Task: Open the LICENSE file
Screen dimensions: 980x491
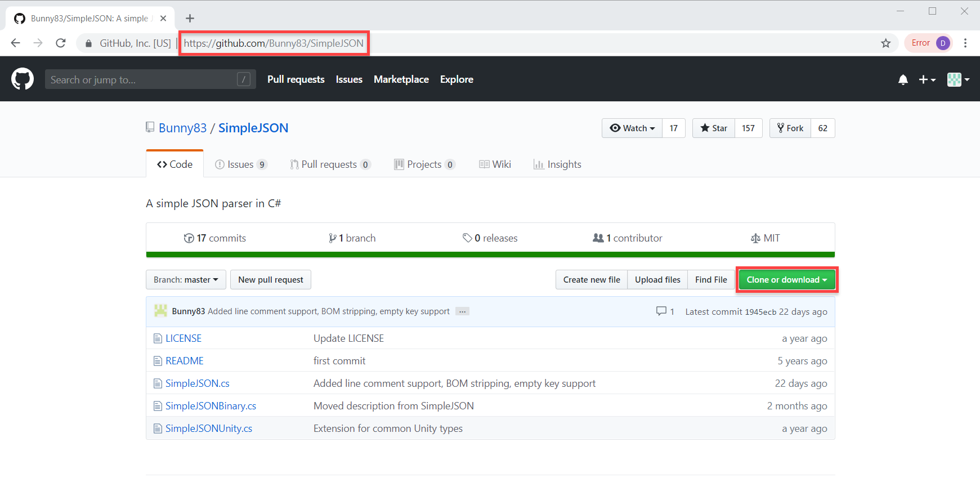Action: click(x=184, y=338)
